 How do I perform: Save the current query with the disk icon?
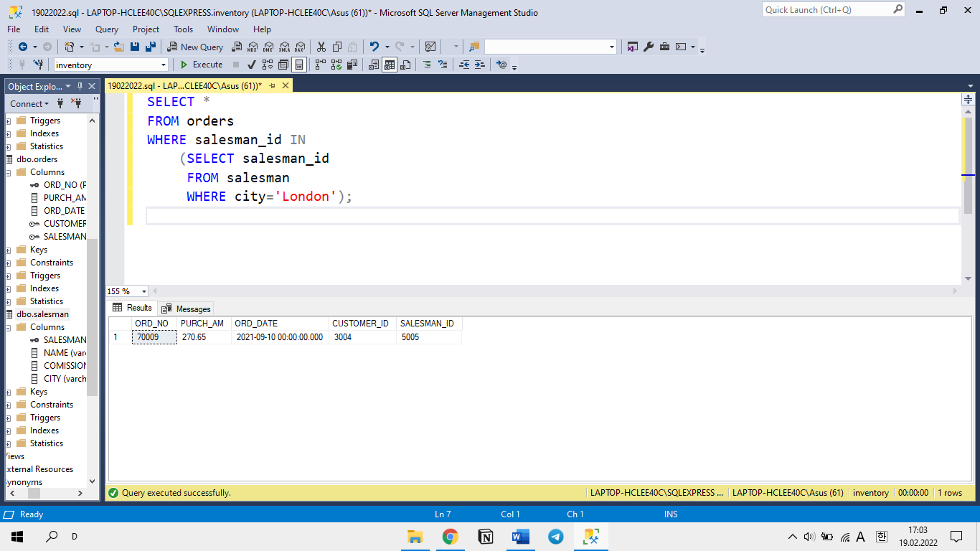[x=135, y=47]
